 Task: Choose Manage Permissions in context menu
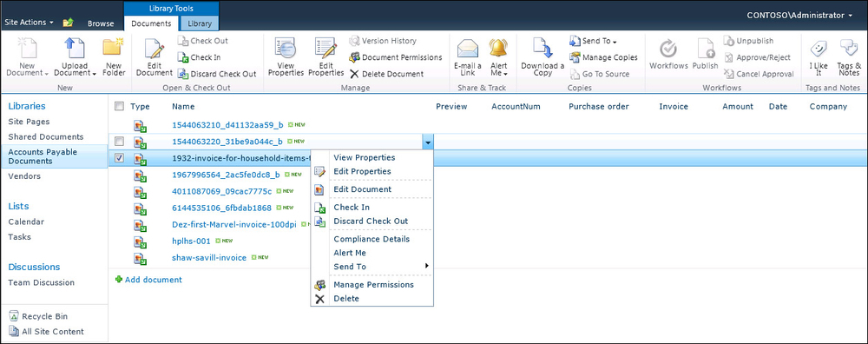[x=373, y=285]
